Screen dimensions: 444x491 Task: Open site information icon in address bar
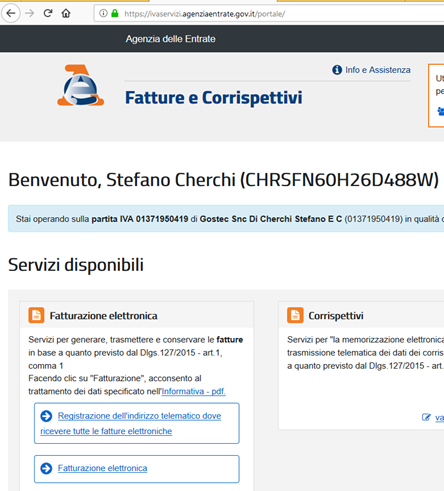(x=103, y=13)
